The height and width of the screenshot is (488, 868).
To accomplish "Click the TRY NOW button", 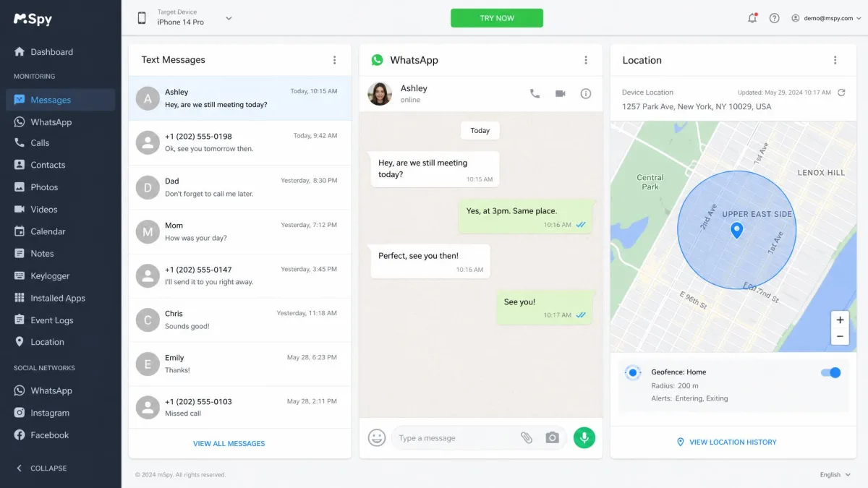I will click(497, 18).
